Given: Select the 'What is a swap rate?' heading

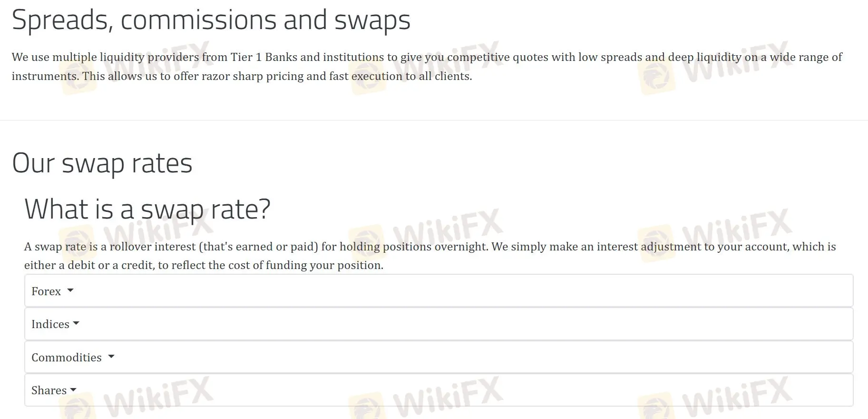Looking at the screenshot, I should tap(147, 209).
